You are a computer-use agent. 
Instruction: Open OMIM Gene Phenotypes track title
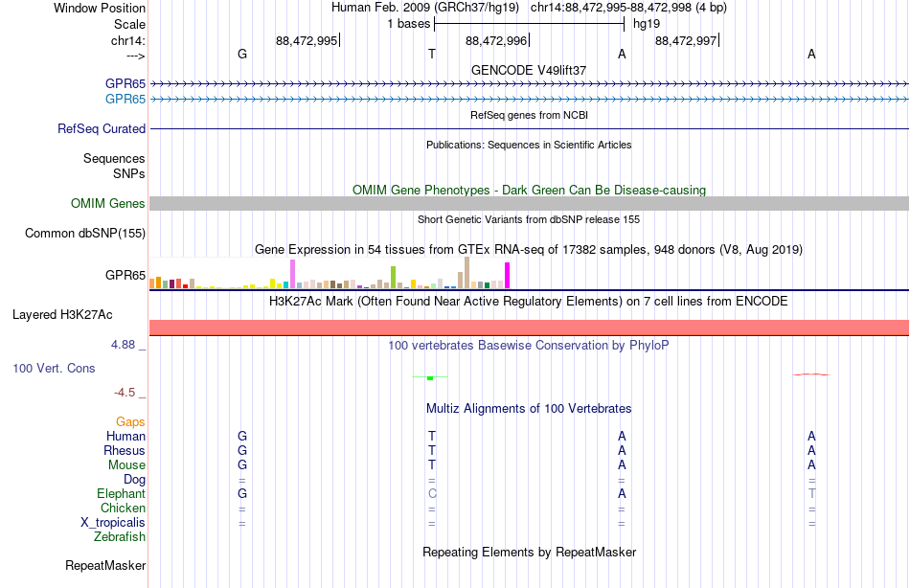(529, 190)
